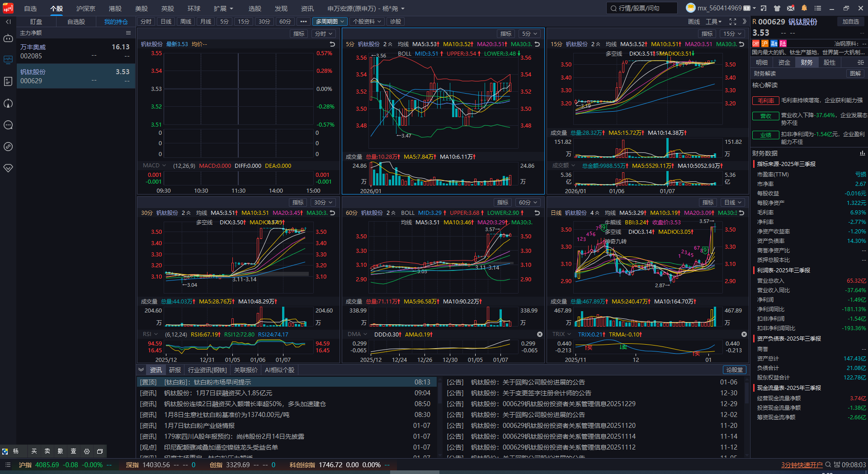Open the skin theme shirt icon

pos(777,8)
